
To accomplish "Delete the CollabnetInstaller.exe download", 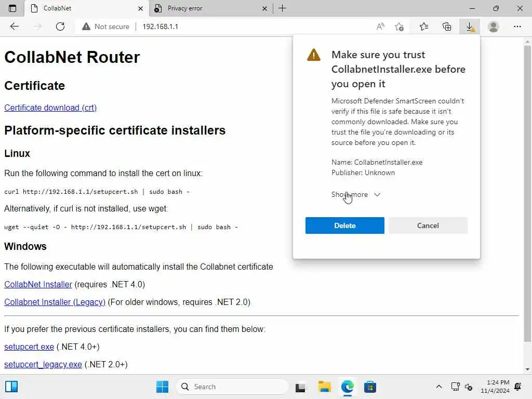I will (345, 225).
